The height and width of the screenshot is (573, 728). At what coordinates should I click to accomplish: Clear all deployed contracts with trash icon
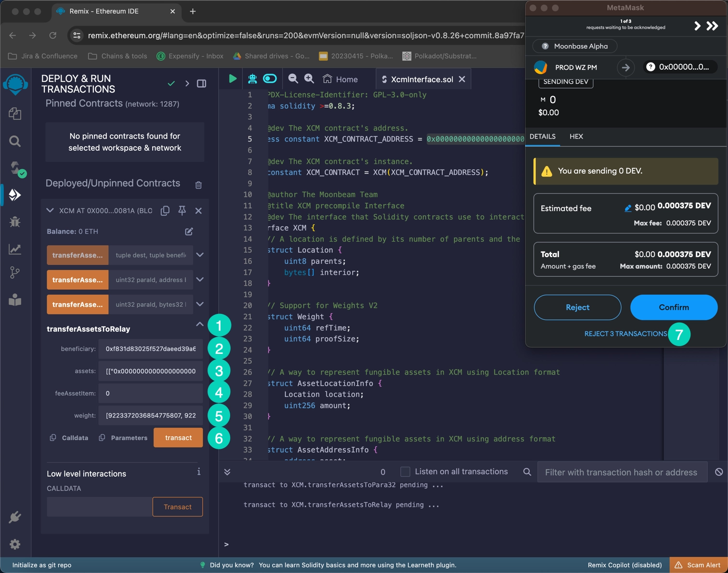tap(198, 184)
